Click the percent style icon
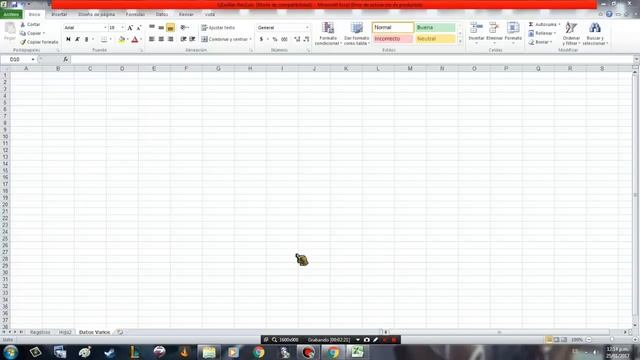 click(x=275, y=39)
